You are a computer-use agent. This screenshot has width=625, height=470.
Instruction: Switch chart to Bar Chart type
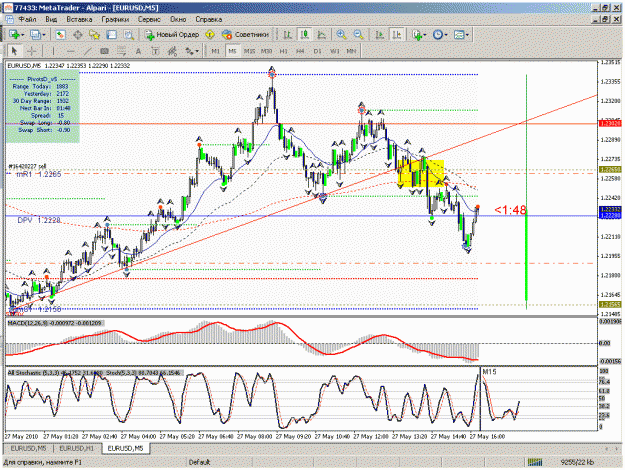[x=287, y=35]
